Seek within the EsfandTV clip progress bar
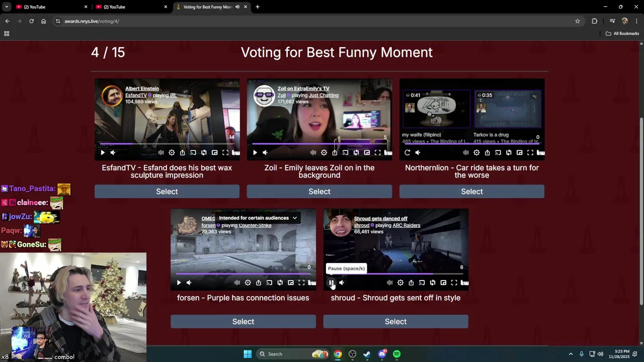Viewport: 644px width, 362px height. (167, 144)
